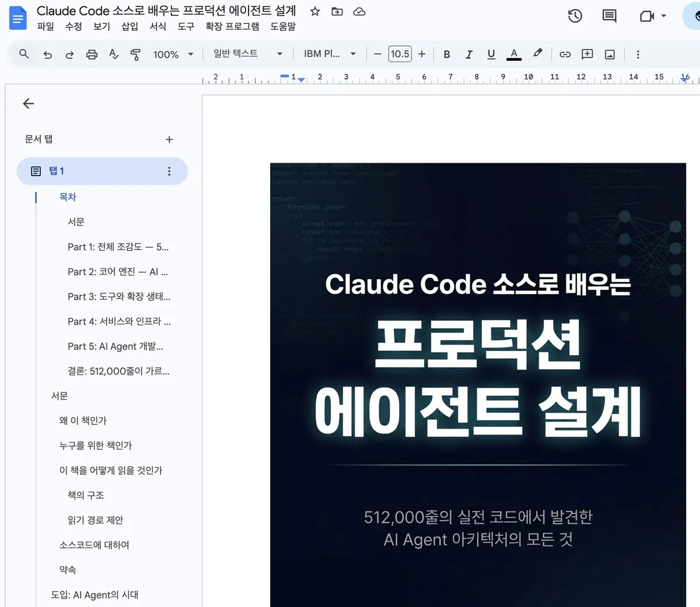Open the 서식 menu

click(x=157, y=26)
